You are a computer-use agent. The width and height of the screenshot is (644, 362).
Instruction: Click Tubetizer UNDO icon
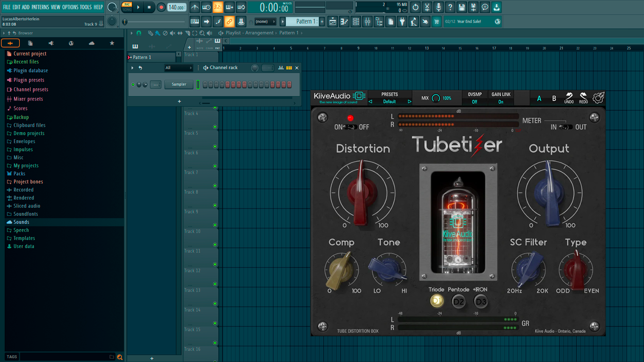(569, 98)
